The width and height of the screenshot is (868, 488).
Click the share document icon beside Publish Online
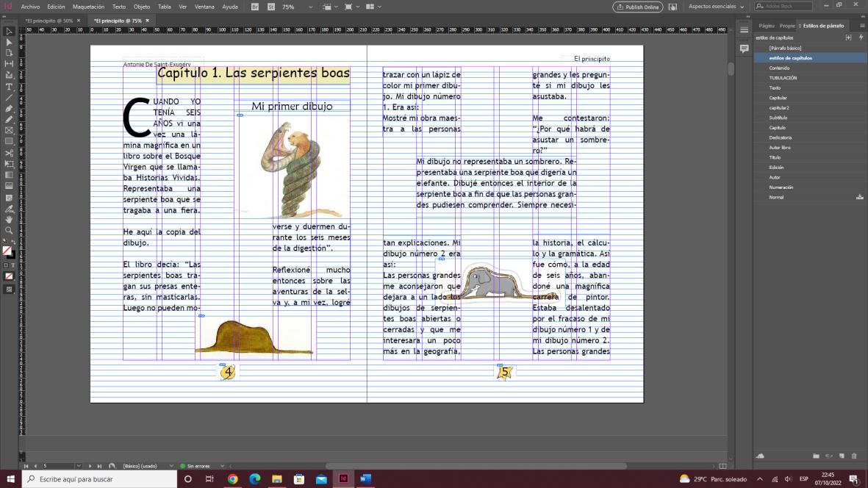point(672,7)
